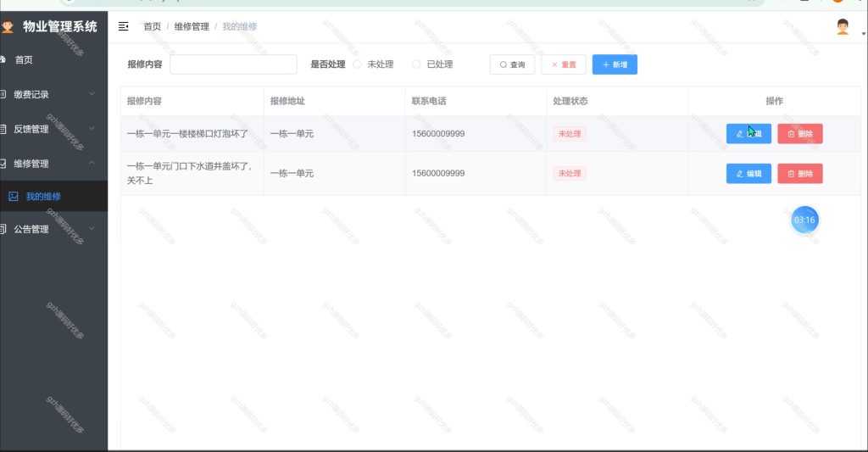This screenshot has height=452, width=868.
Task: Click the 公告管理 icon in the sidebar
Action: [x=3, y=229]
